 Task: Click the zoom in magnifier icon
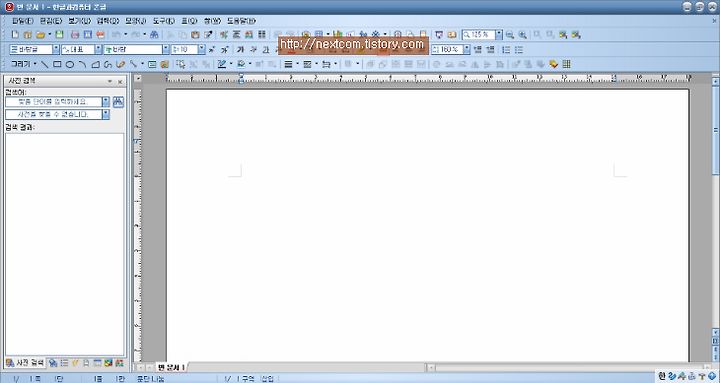point(523,34)
